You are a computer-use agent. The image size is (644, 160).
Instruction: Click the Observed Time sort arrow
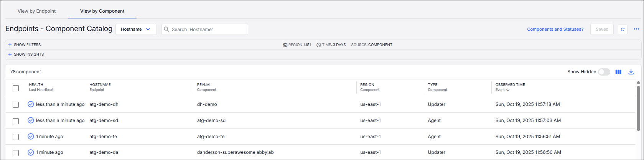point(508,90)
